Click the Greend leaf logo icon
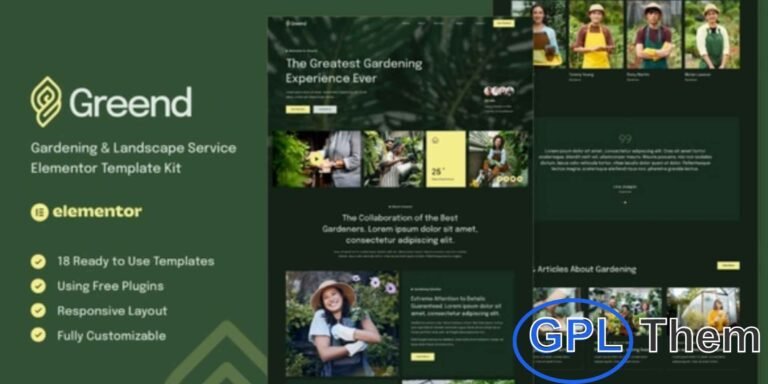Screen dimensions: 768x384 click(46, 101)
